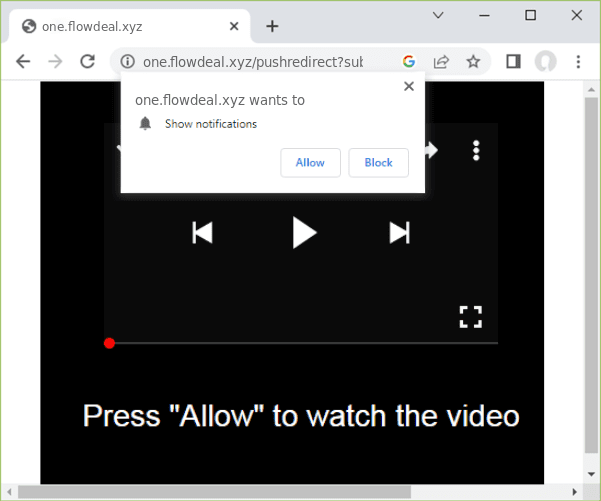Expand the tab search dropdown chevron
The width and height of the screenshot is (601, 501).
(x=438, y=15)
